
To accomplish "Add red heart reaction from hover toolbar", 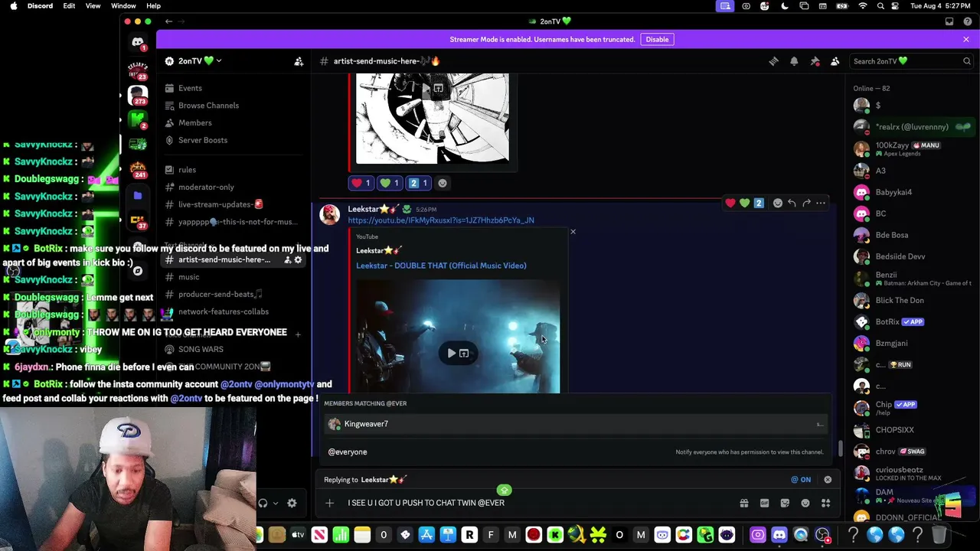I will pyautogui.click(x=730, y=203).
